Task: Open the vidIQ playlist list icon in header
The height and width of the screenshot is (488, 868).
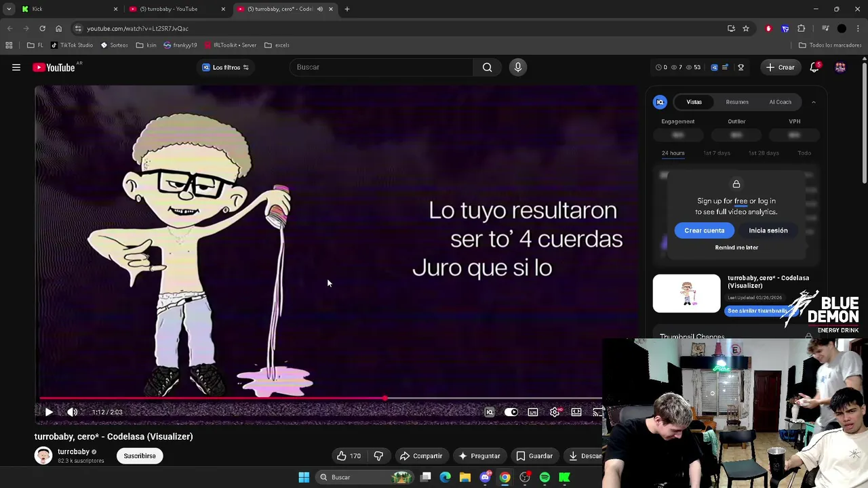Action: pyautogui.click(x=725, y=67)
